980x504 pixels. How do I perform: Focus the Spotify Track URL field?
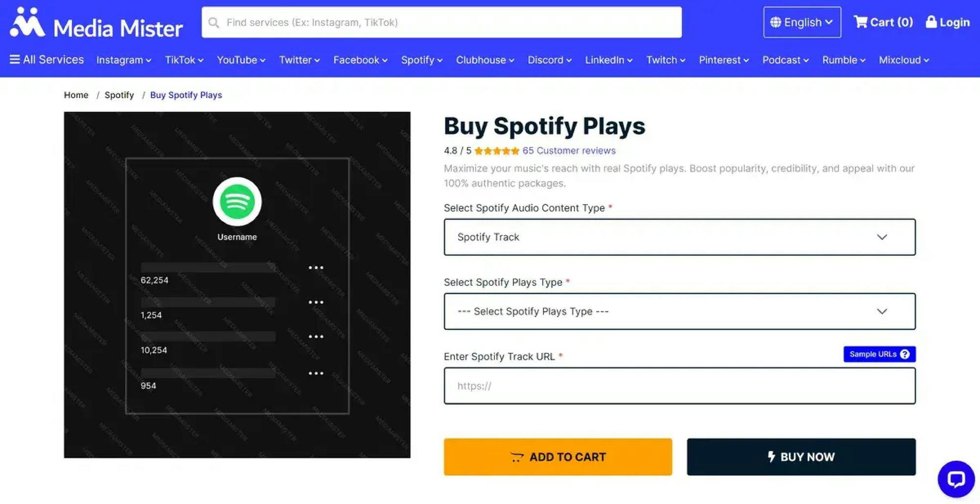pyautogui.click(x=679, y=386)
